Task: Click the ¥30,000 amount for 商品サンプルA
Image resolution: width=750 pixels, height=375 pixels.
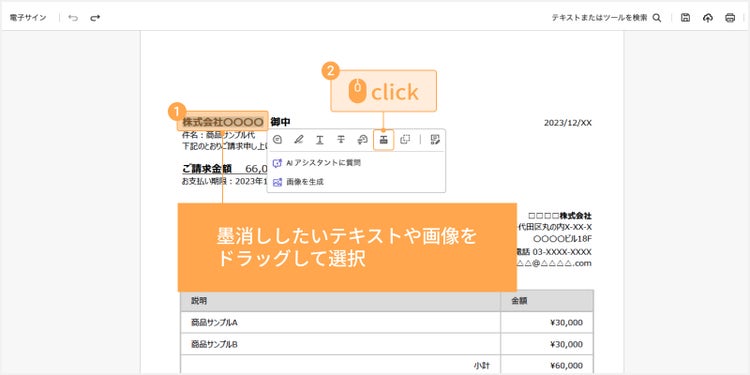Action: coord(567,322)
